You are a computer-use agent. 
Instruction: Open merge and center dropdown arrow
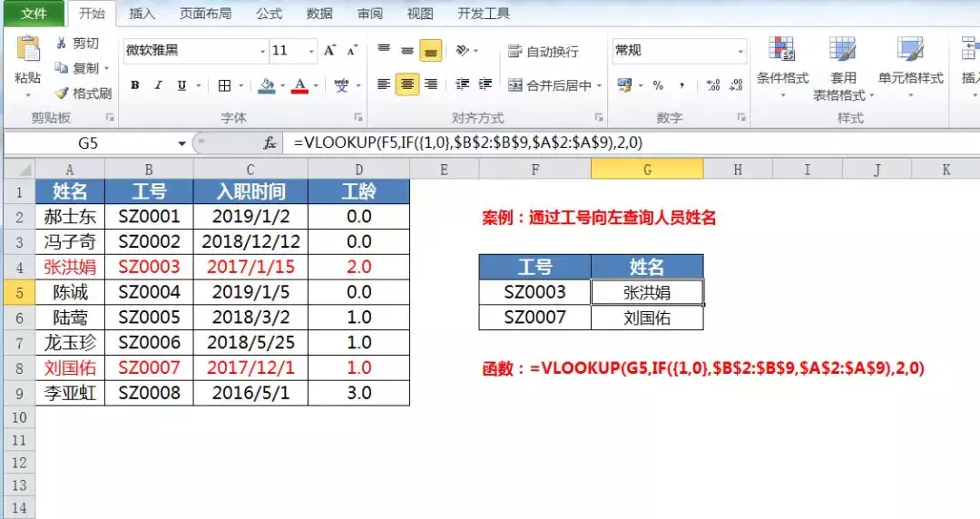(600, 85)
